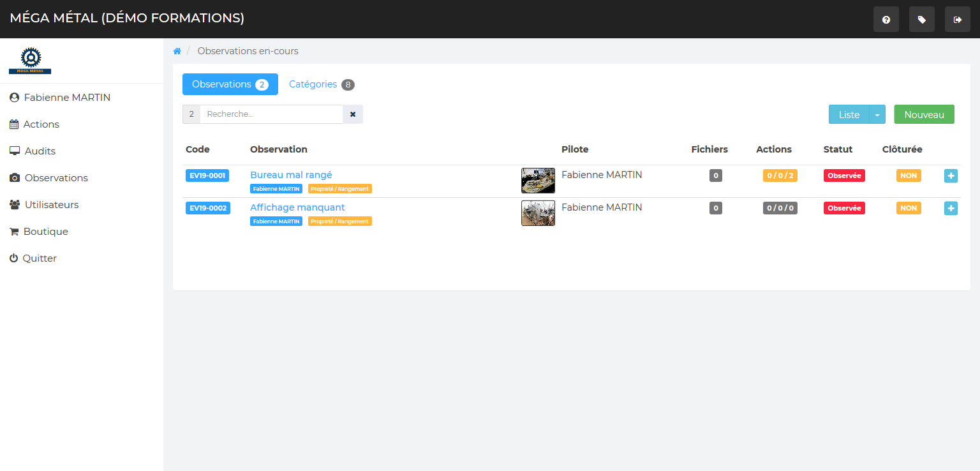The height and width of the screenshot is (471, 980).
Task: Open Audits from the sidebar
Action: pos(40,151)
